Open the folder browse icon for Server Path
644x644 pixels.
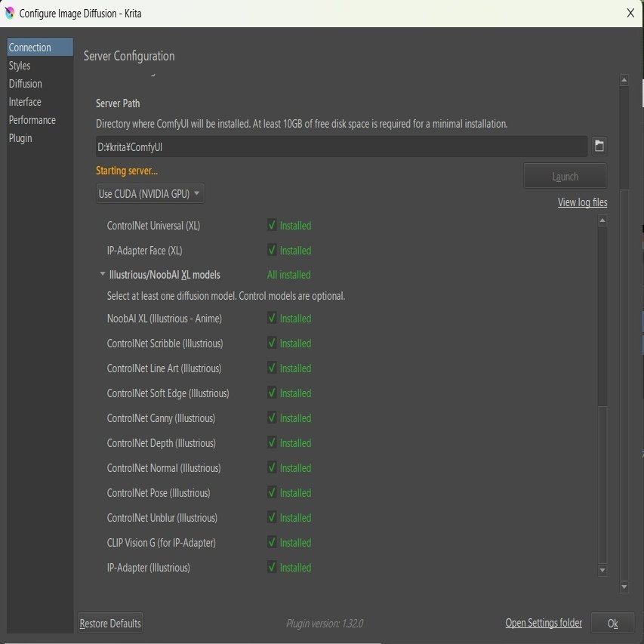click(599, 146)
